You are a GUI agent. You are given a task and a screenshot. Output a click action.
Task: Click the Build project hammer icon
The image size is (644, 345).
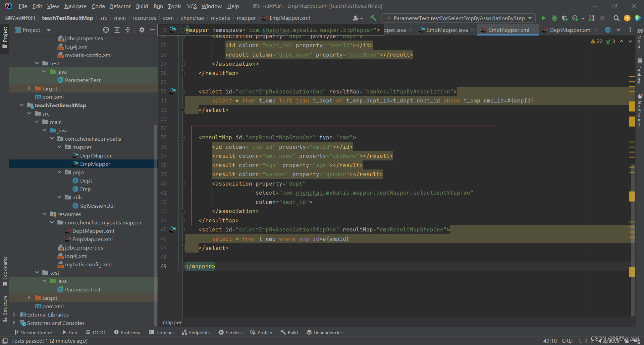pyautogui.click(x=373, y=18)
